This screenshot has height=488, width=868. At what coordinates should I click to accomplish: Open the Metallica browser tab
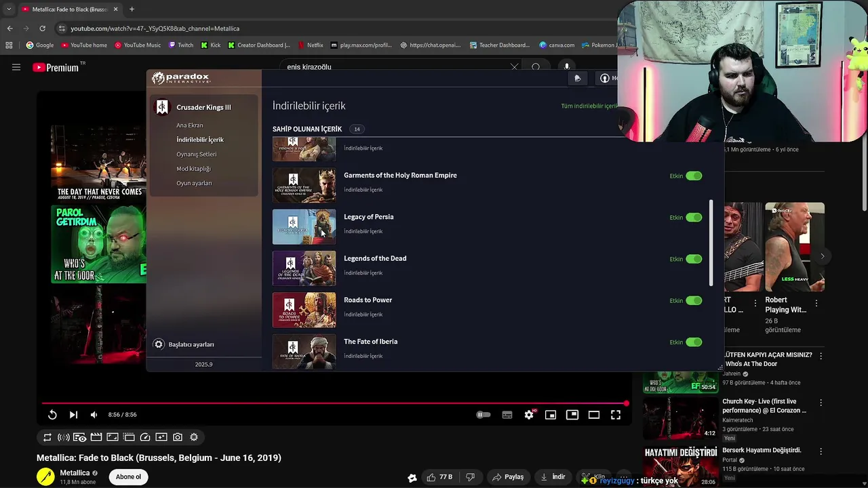[70, 9]
